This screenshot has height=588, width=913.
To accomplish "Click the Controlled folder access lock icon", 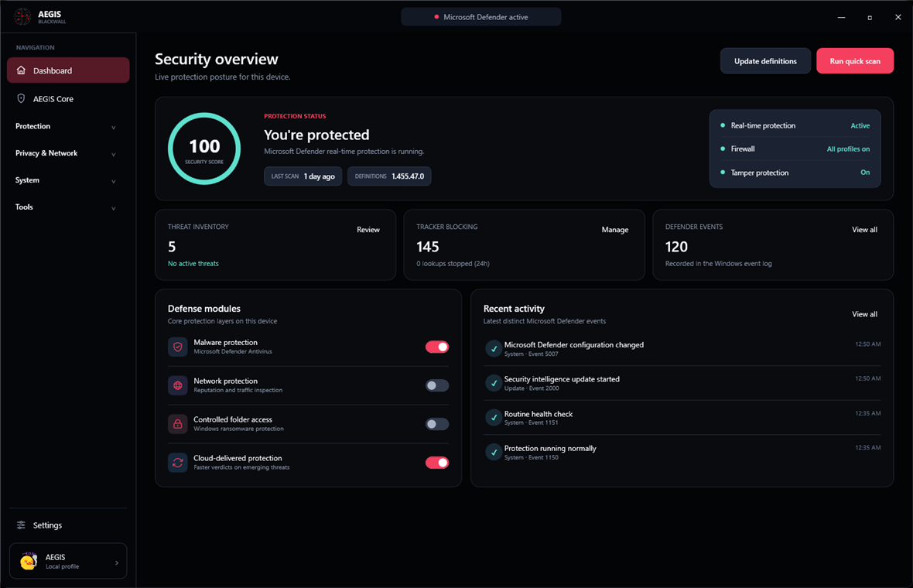I will (178, 424).
